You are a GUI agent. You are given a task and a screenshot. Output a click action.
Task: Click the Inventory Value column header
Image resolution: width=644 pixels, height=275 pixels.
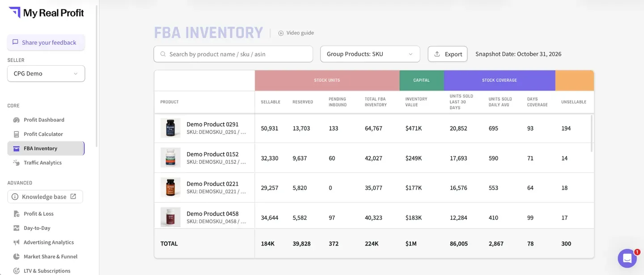[x=416, y=102]
